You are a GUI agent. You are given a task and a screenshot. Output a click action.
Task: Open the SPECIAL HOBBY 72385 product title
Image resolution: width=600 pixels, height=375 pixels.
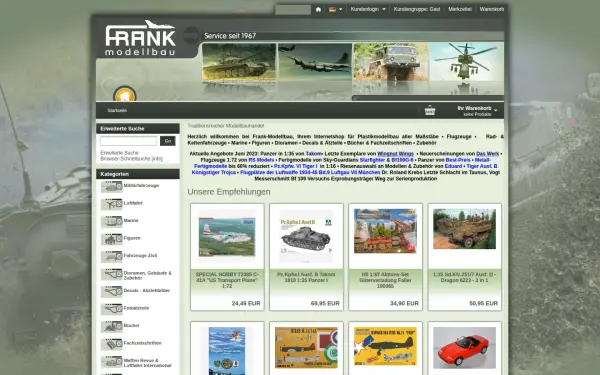click(227, 280)
